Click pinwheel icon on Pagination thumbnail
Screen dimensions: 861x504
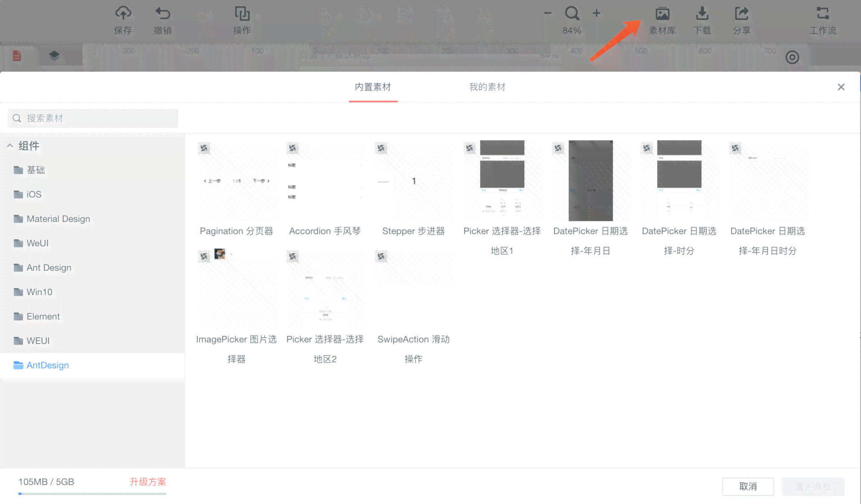tap(204, 148)
